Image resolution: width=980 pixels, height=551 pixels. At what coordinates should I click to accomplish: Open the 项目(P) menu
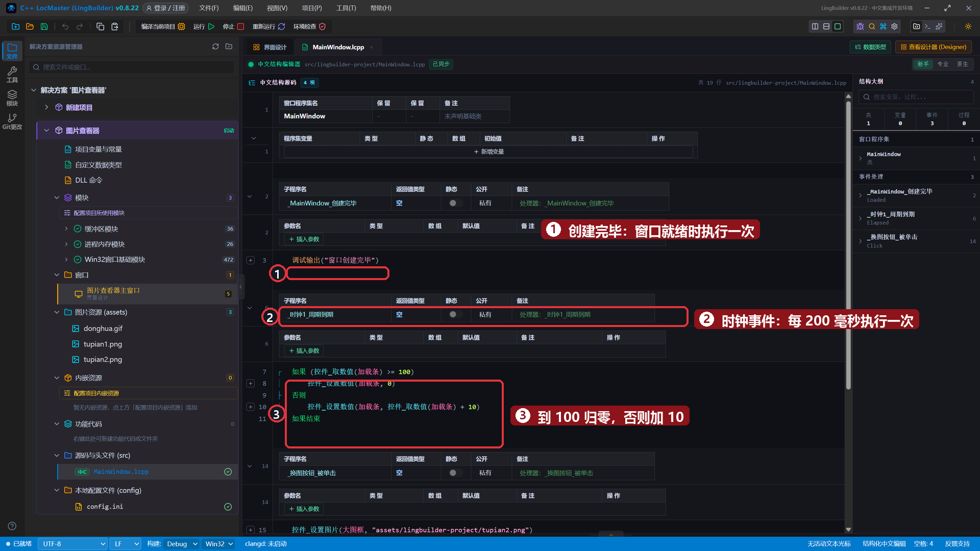(311, 8)
